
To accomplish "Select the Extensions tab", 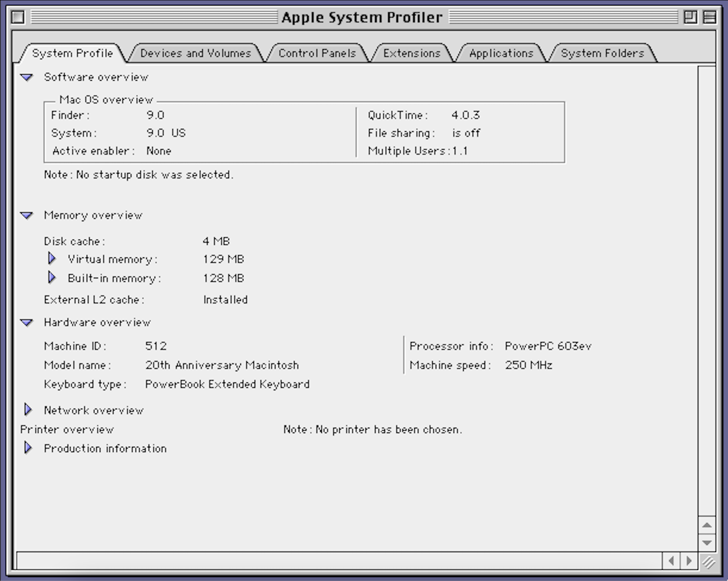I will coord(412,53).
